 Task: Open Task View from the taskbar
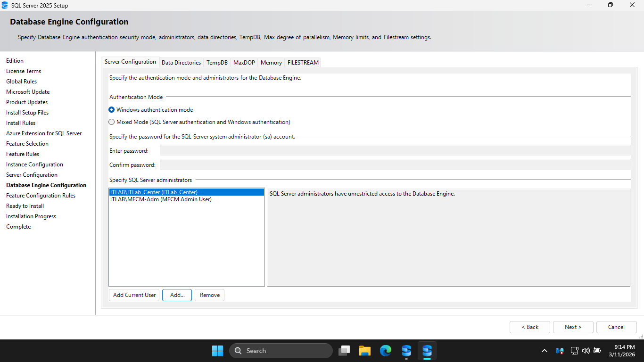click(x=345, y=351)
